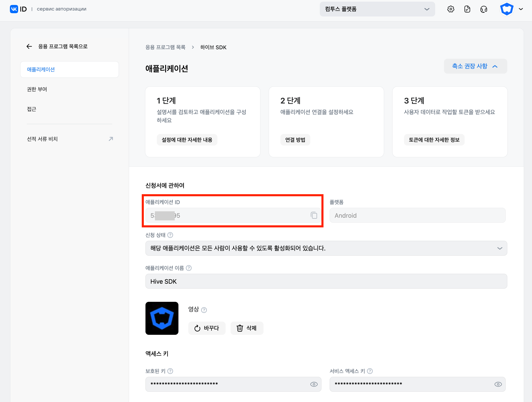The width and height of the screenshot is (532, 402).
Task: Click help icon next to 애플리케이션 이름
Action: click(x=189, y=268)
